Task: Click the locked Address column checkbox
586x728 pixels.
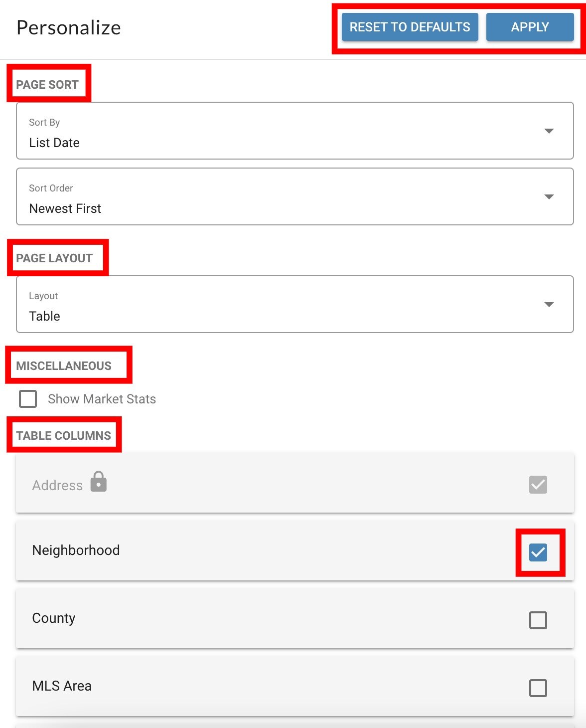Action: (538, 485)
